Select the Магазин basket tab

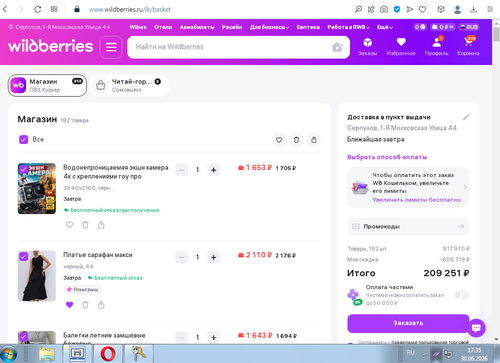[x=47, y=86]
